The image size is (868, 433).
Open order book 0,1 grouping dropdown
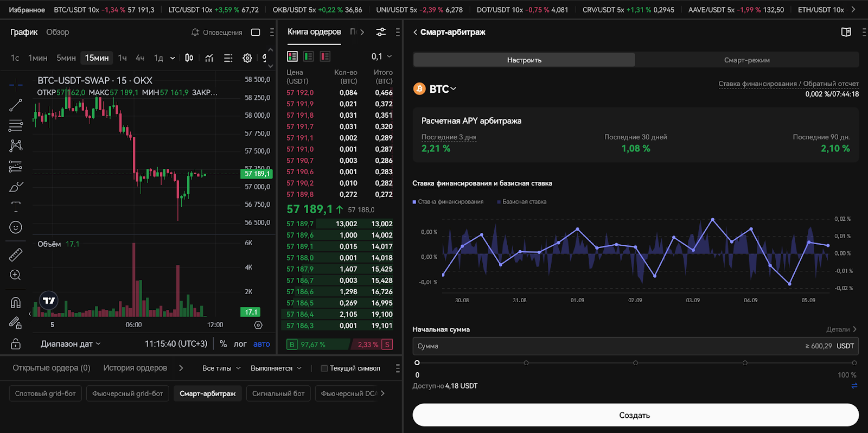[381, 56]
